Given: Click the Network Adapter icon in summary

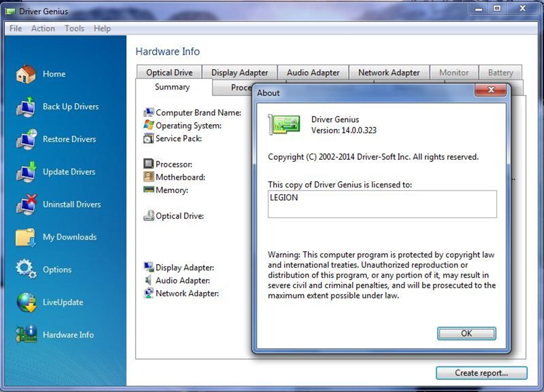Looking at the screenshot, I should pyautogui.click(x=149, y=293).
